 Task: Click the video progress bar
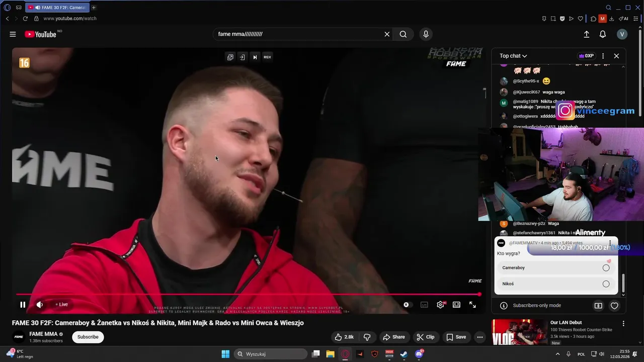[249, 294]
